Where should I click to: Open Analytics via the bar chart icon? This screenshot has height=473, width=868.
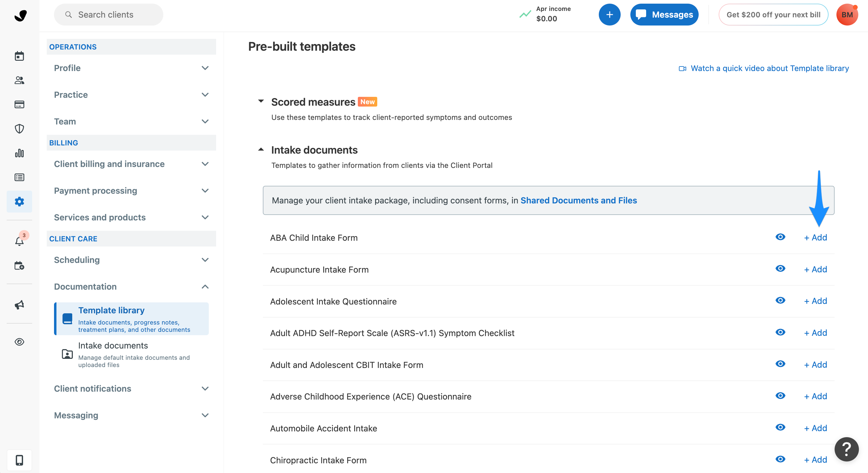pyautogui.click(x=19, y=153)
